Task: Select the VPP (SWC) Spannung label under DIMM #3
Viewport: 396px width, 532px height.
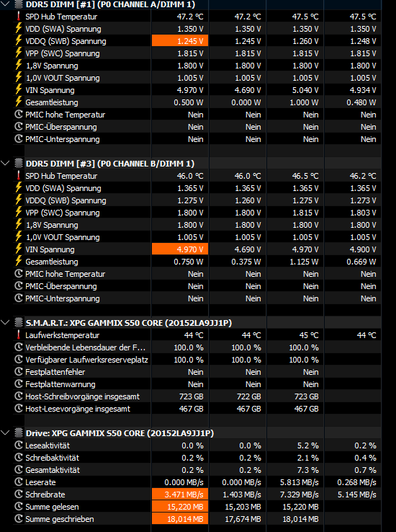Action: click(63, 213)
